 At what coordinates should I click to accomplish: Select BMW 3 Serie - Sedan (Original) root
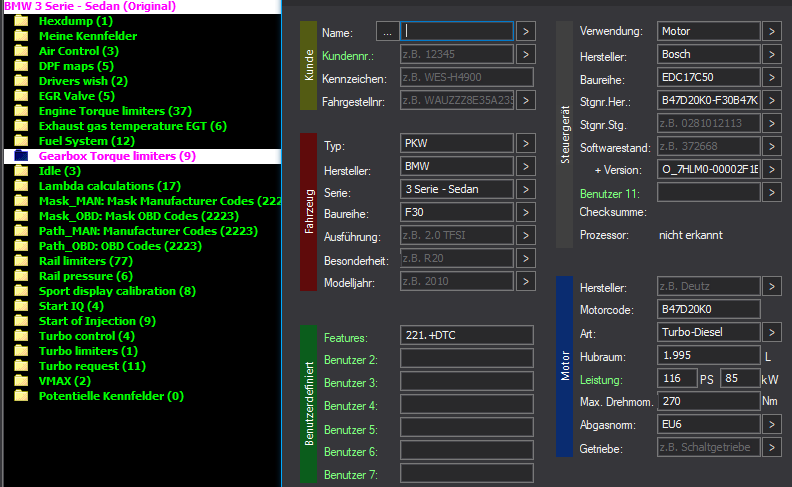coord(90,7)
